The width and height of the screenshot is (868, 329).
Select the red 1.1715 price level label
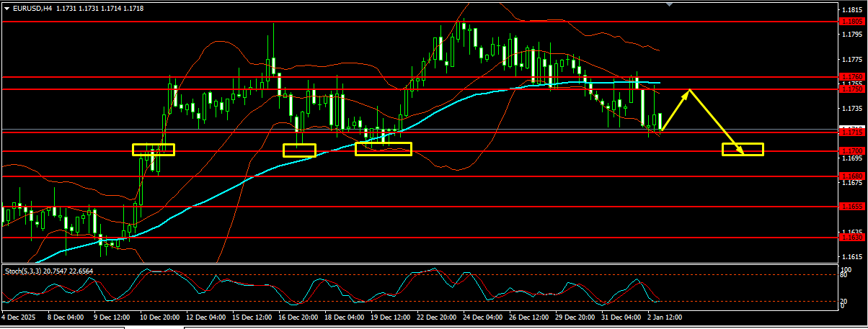[x=852, y=132]
